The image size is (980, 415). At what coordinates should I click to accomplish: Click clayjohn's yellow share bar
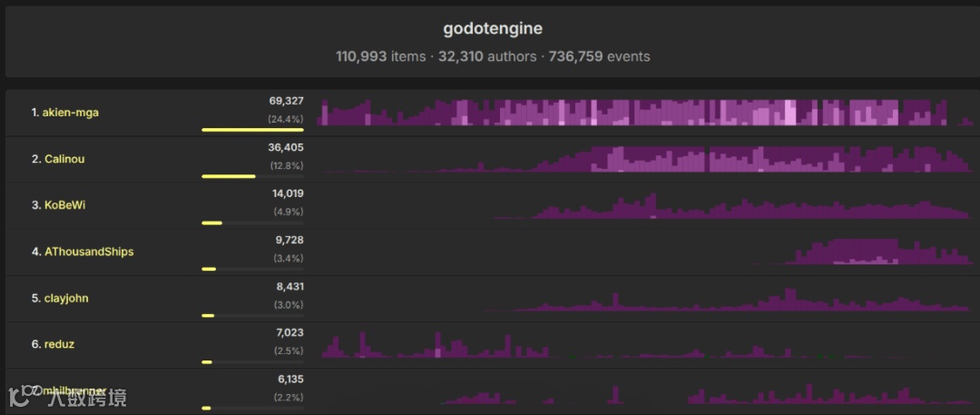click(208, 315)
